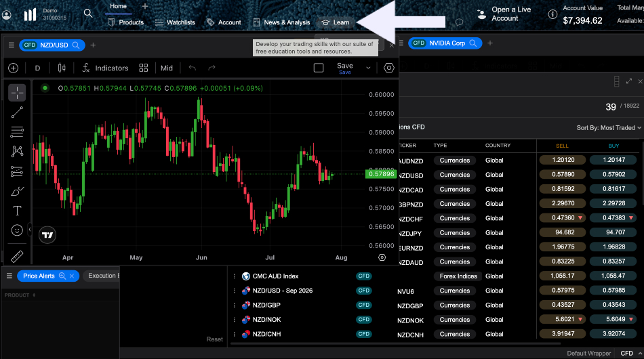Open the Indicators button
The image size is (644, 359).
105,68
